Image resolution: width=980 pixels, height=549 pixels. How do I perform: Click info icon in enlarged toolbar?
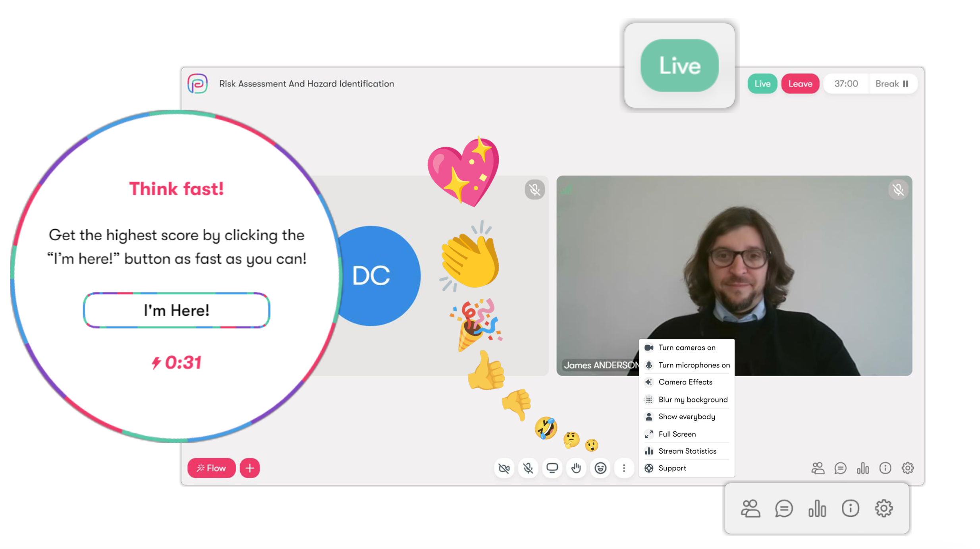pos(850,508)
